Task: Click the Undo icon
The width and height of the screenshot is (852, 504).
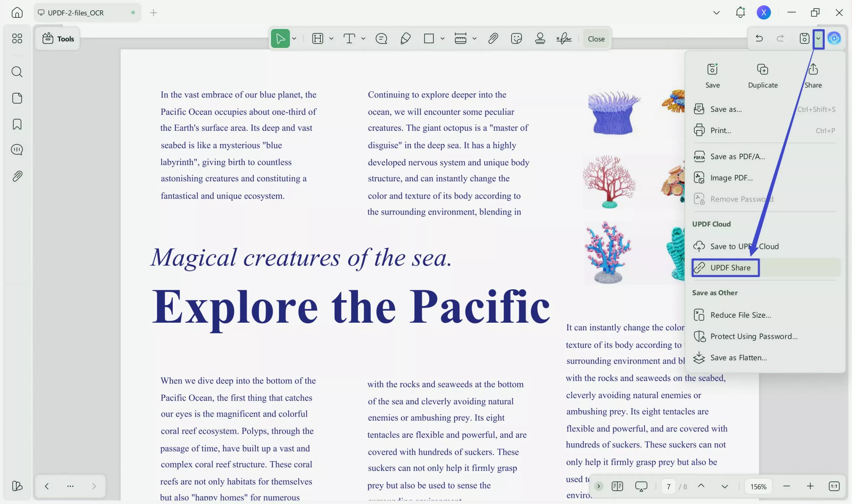Action: point(759,38)
